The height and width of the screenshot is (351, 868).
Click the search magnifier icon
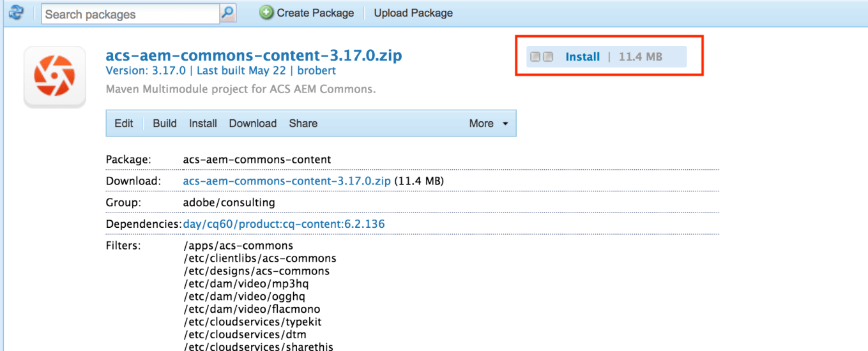[228, 13]
